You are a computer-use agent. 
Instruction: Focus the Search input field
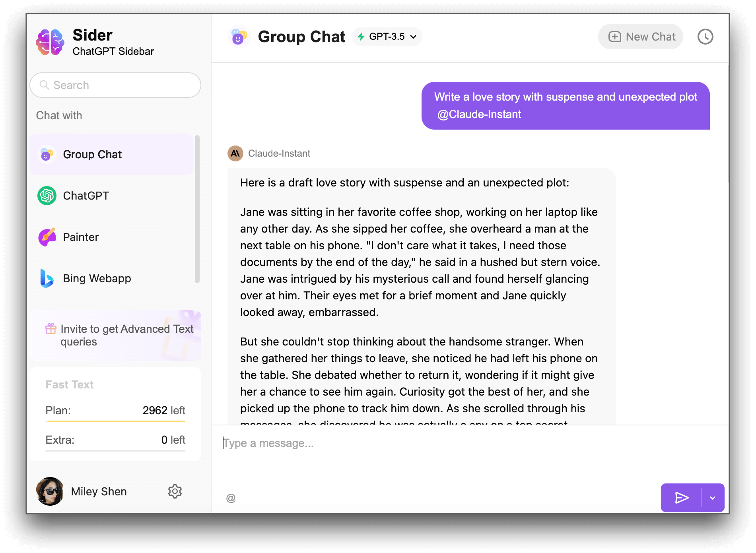(115, 85)
